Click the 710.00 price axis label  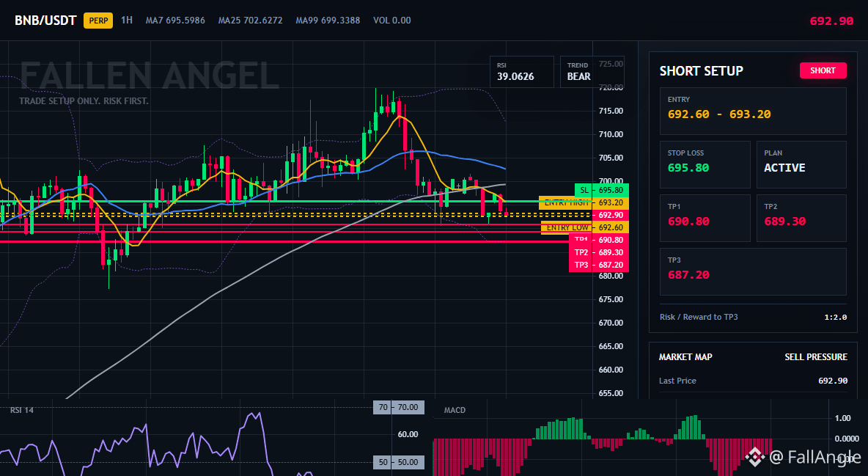[611, 134]
